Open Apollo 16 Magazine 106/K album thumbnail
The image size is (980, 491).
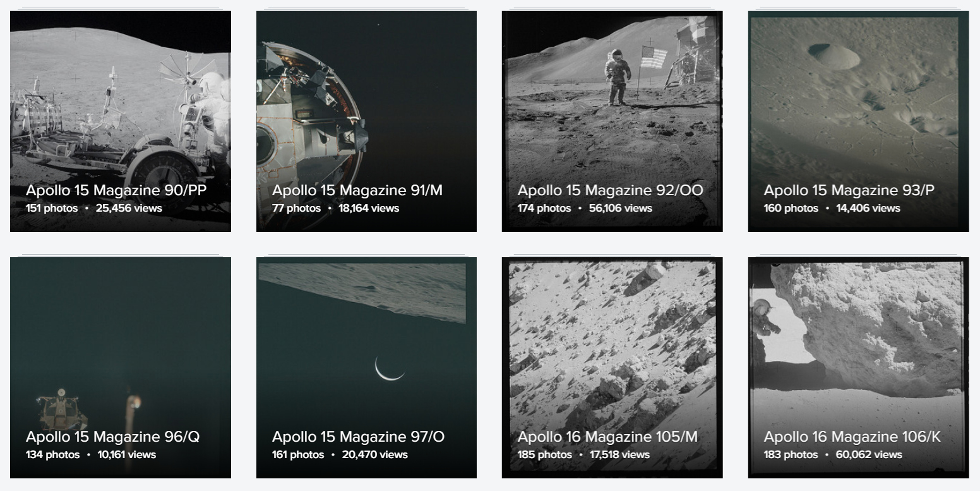(x=858, y=368)
